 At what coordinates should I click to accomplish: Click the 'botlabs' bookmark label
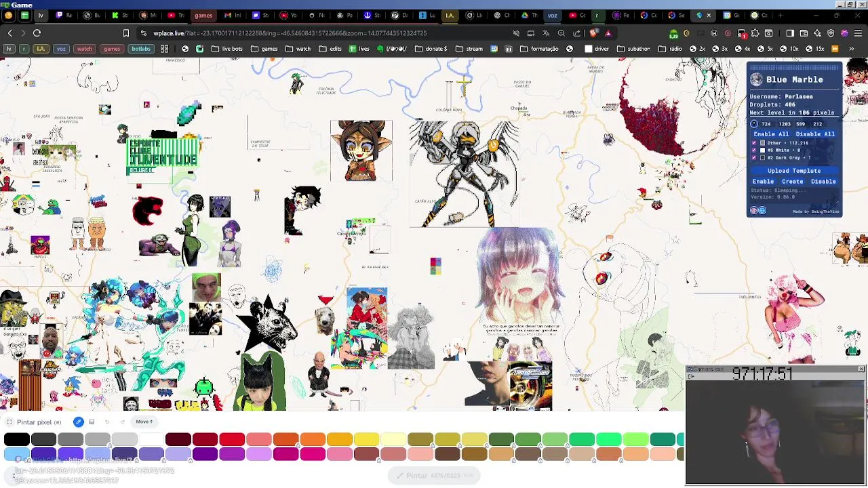[x=141, y=49]
